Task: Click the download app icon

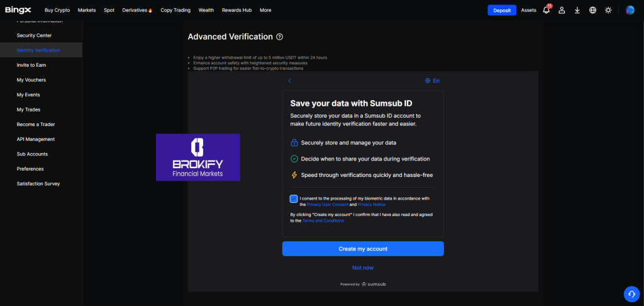Action: [577, 10]
